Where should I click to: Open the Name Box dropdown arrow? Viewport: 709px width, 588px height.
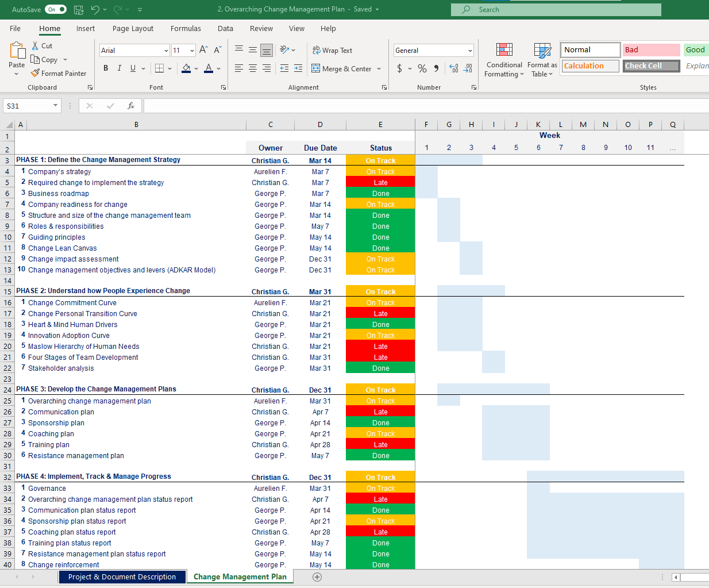click(55, 106)
